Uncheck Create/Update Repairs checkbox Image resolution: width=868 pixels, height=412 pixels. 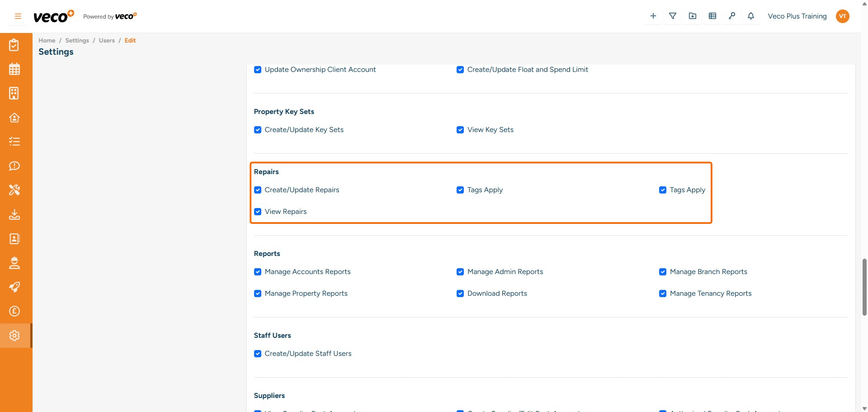(x=258, y=190)
